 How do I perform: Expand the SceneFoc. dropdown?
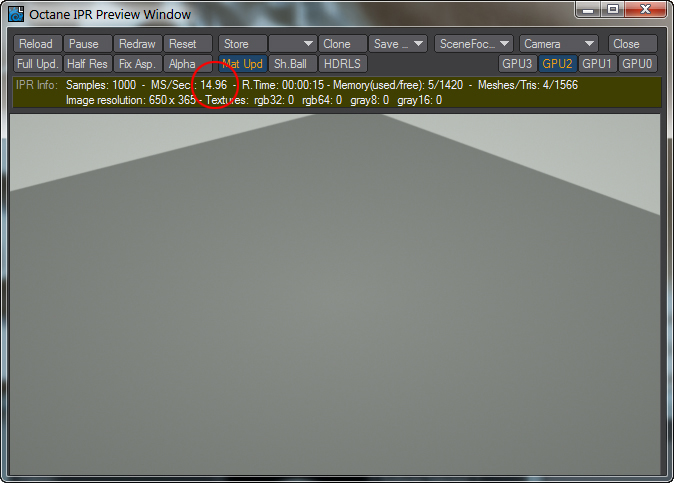[x=474, y=44]
